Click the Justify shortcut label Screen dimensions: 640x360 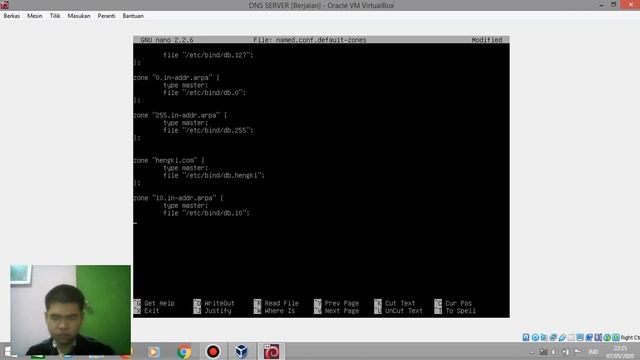(x=218, y=311)
